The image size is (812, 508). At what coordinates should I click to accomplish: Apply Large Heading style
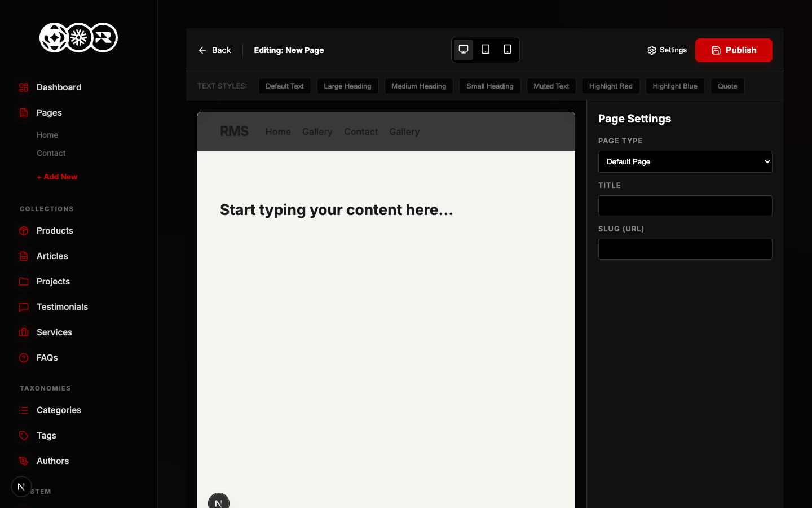click(347, 86)
